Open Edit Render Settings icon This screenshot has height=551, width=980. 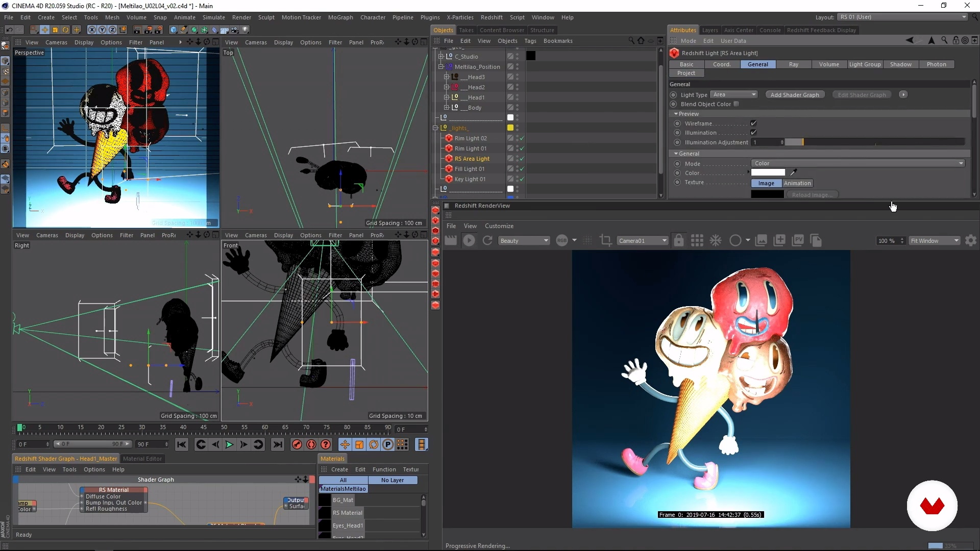tap(159, 30)
